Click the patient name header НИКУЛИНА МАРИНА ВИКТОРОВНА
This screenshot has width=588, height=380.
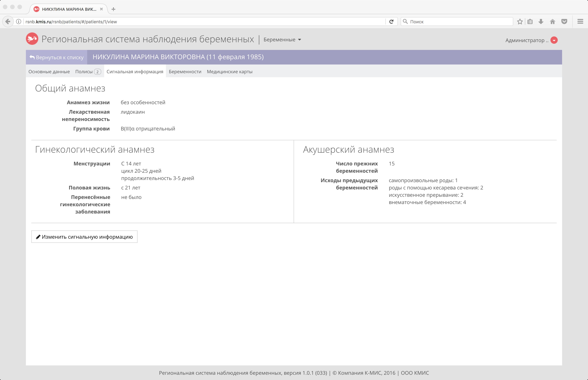(178, 57)
